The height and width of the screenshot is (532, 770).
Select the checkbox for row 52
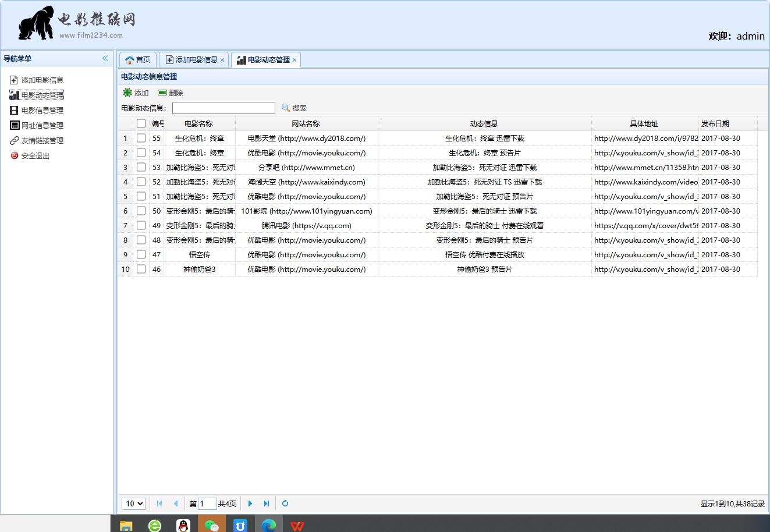(x=141, y=182)
